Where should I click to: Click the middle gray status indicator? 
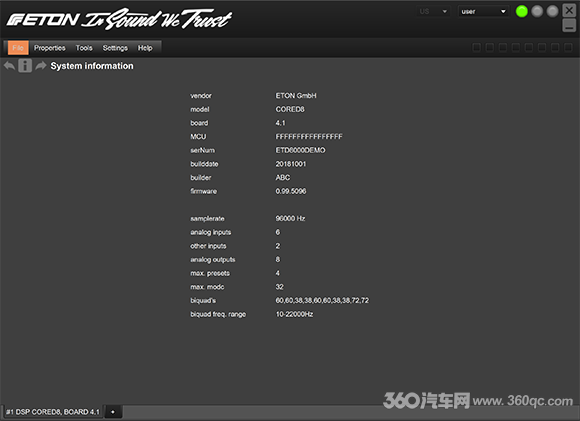click(537, 11)
